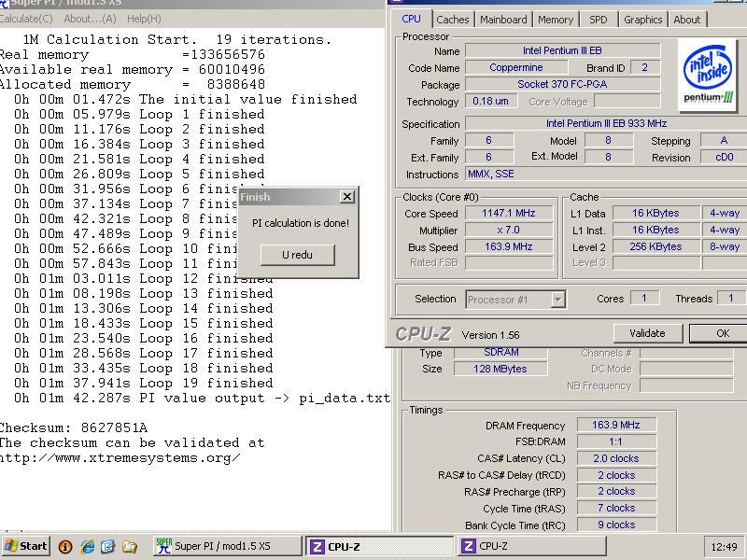Click the Code Name field Coppermine
The height and width of the screenshot is (560, 747).
(516, 67)
